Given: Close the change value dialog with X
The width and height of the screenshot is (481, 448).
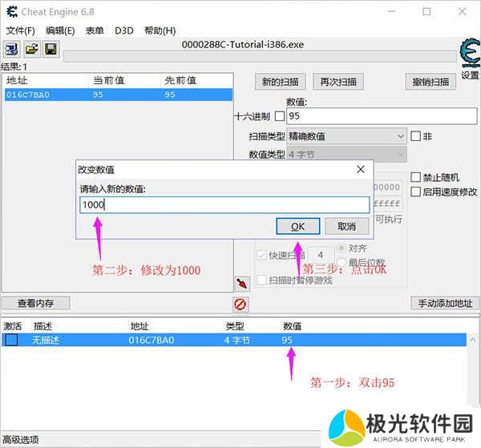Looking at the screenshot, I should pos(360,169).
